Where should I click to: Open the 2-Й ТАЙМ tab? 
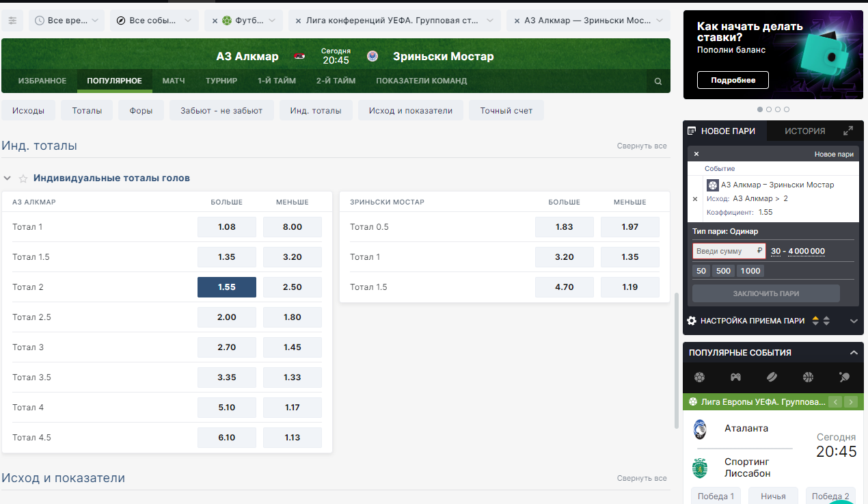tap(336, 81)
